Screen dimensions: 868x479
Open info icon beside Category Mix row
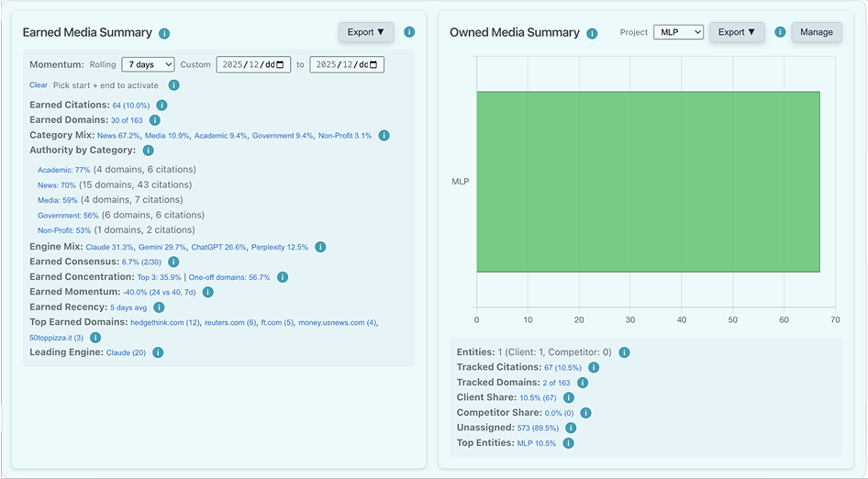tap(384, 136)
